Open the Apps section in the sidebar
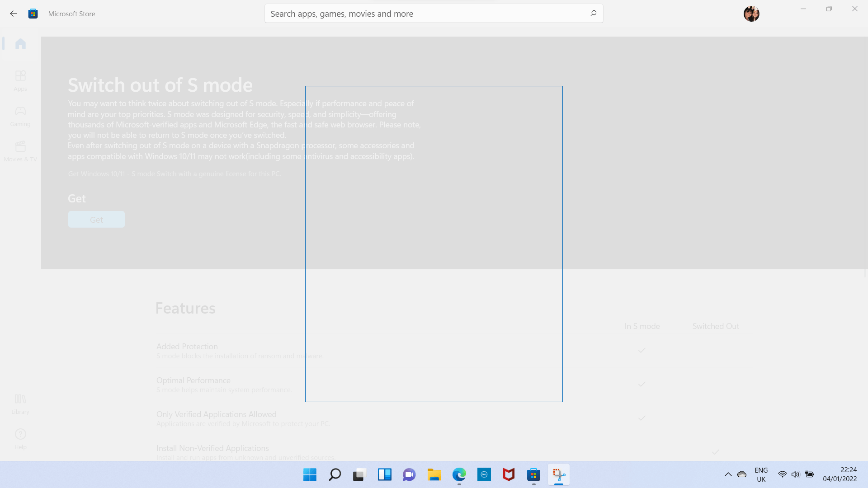Image resolution: width=868 pixels, height=488 pixels. click(x=20, y=80)
